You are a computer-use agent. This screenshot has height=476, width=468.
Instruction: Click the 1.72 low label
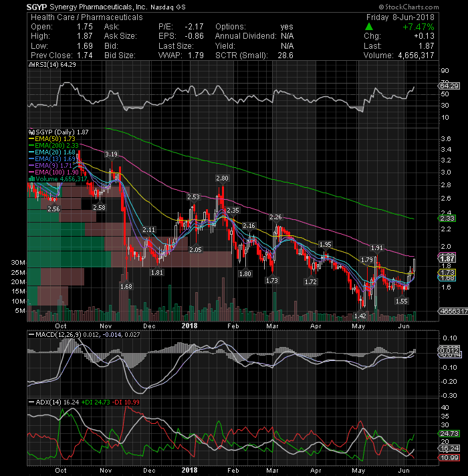tap(311, 281)
